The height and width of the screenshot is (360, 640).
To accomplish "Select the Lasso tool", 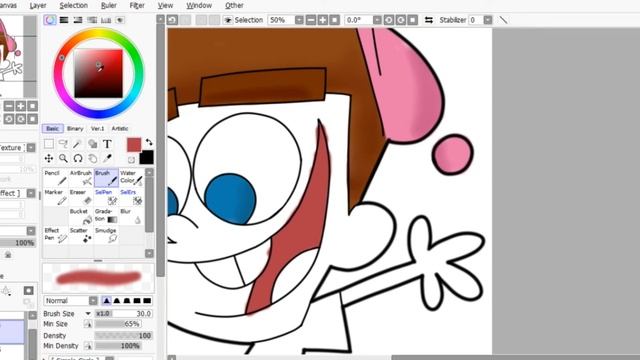I will (63, 144).
